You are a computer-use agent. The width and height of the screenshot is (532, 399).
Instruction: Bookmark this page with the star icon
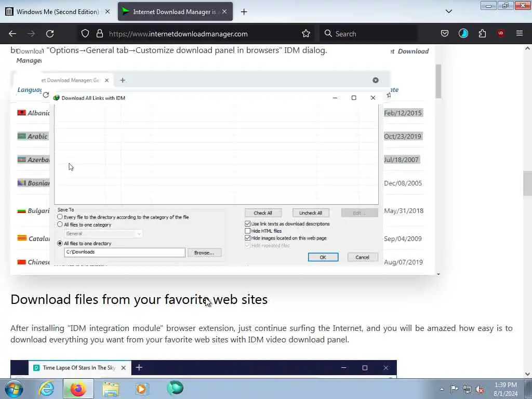click(x=306, y=34)
